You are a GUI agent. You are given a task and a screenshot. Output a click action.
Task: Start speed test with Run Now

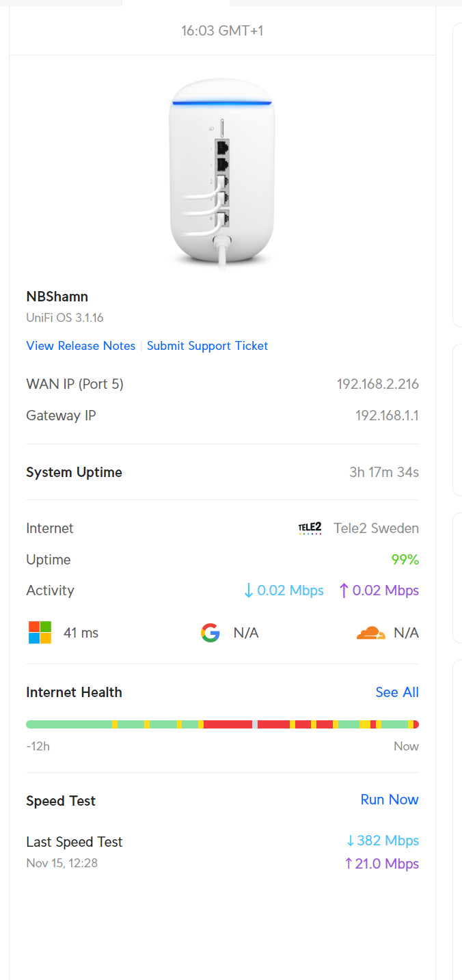pos(390,800)
